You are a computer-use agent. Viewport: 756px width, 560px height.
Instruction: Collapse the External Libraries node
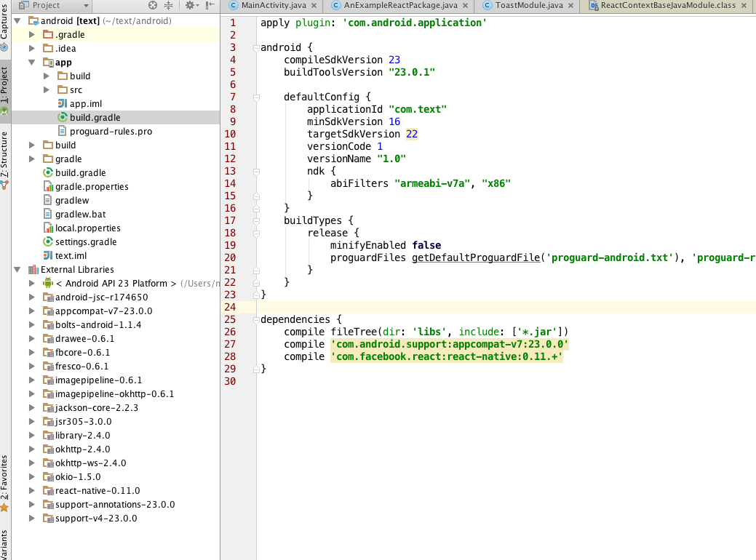coord(17,269)
